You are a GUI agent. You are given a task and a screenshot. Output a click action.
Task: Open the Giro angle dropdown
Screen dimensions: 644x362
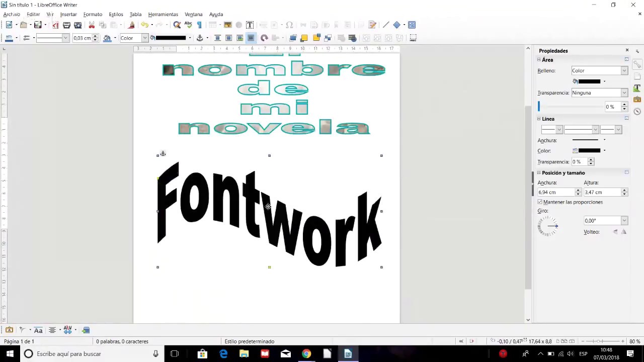[624, 221]
